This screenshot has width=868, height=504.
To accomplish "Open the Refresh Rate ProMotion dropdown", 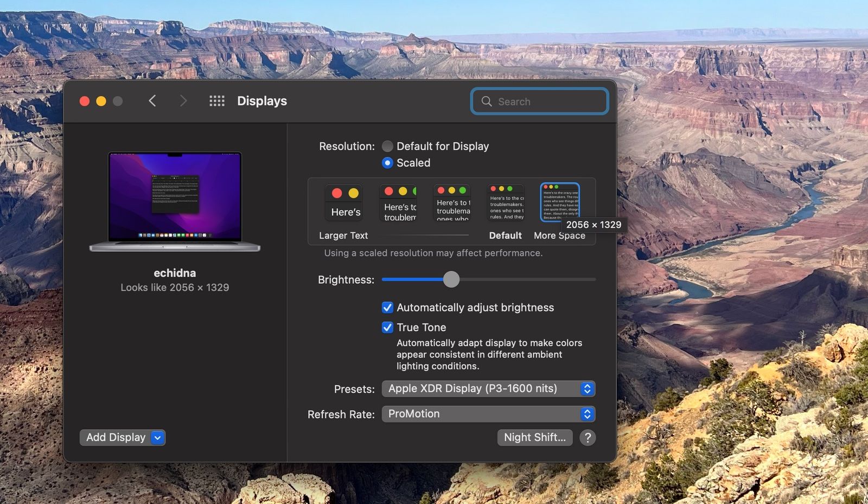I will (488, 414).
